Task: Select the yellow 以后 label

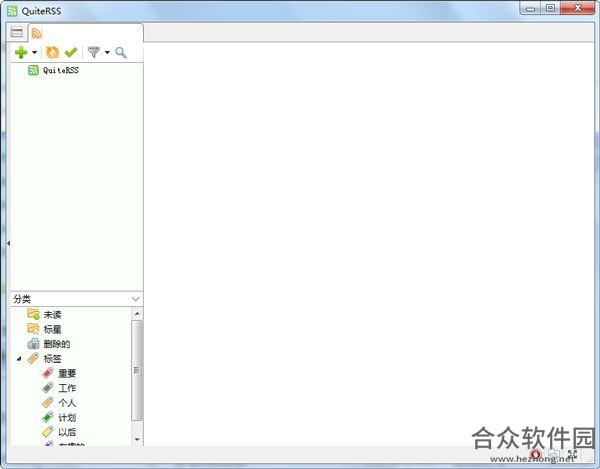Action: click(59, 432)
